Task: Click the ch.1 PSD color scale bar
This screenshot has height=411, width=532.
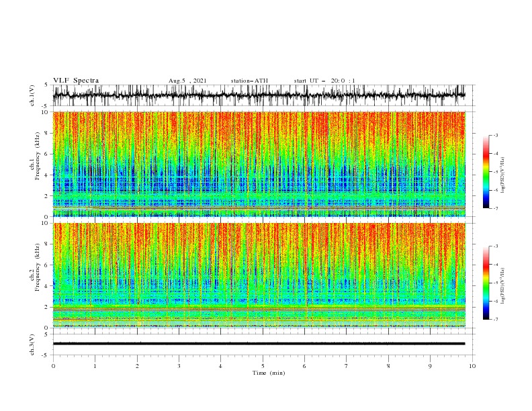Action: 486,172
